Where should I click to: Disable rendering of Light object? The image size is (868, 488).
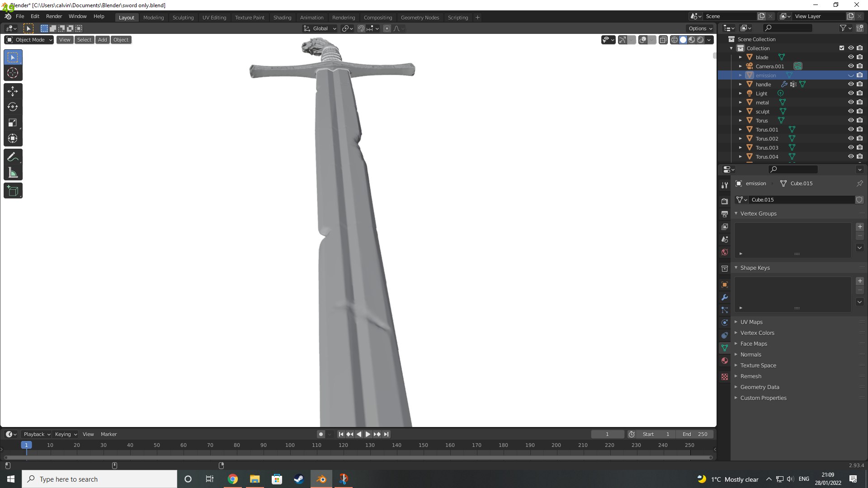click(x=860, y=94)
